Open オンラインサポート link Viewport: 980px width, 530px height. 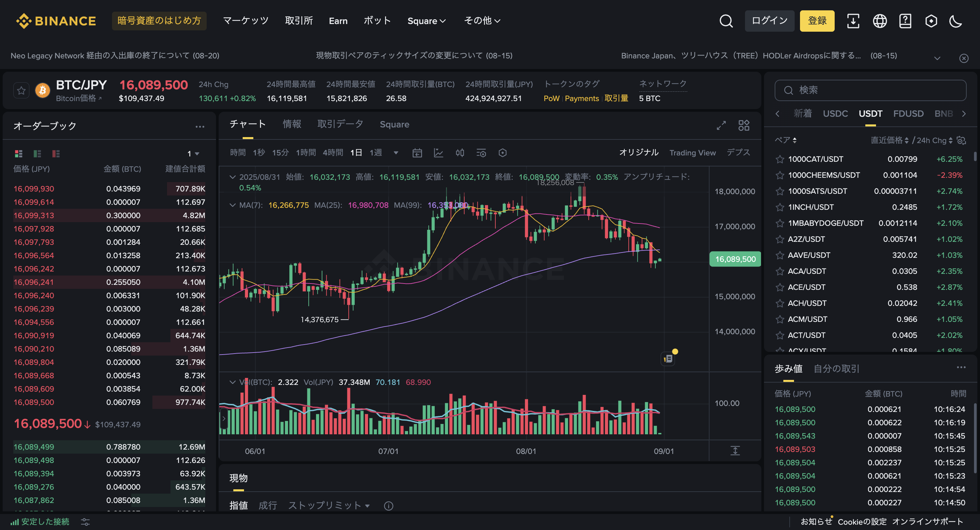pyautogui.click(x=927, y=522)
